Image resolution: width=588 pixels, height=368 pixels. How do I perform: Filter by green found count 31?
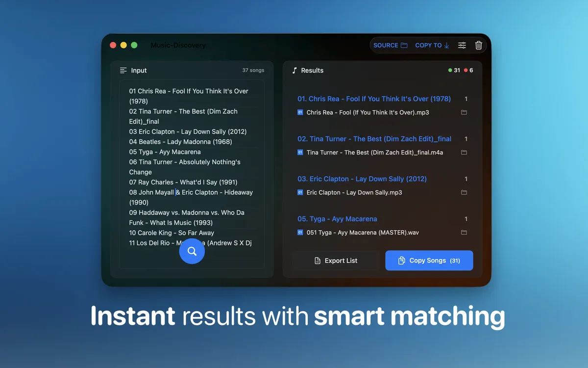(x=454, y=71)
